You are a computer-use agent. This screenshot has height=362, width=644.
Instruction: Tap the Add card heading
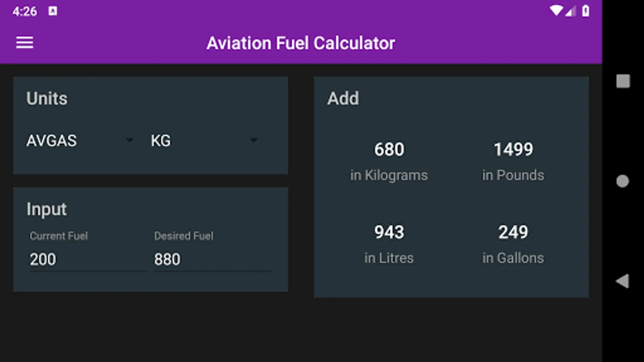point(343,99)
